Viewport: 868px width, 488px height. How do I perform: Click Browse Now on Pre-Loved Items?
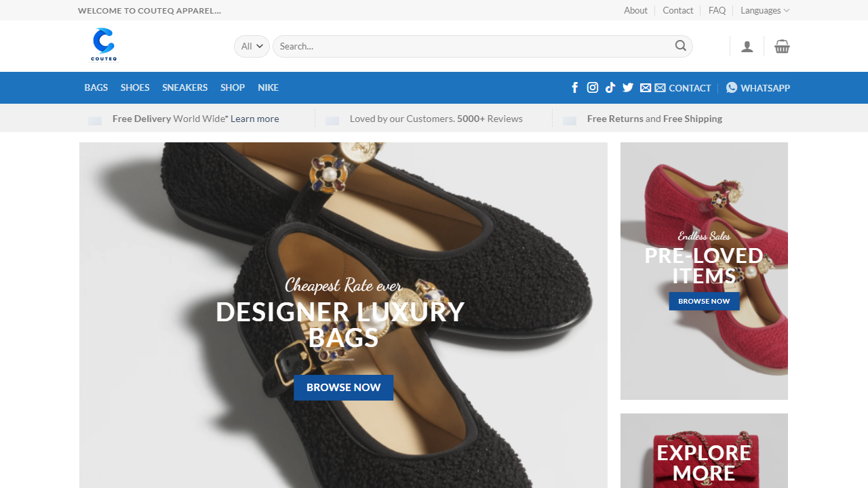pos(704,301)
